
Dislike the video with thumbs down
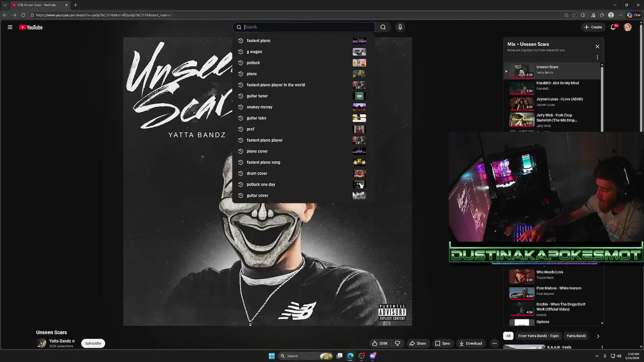click(x=397, y=343)
